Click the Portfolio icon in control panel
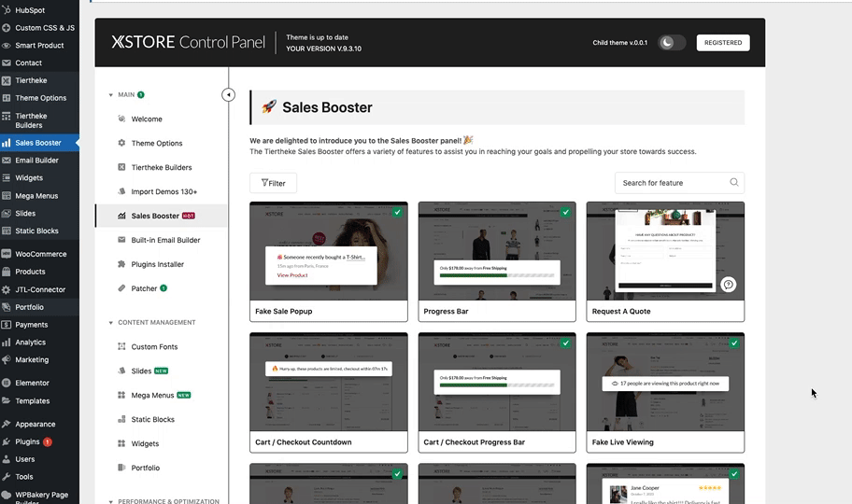The height and width of the screenshot is (504, 852). click(121, 468)
